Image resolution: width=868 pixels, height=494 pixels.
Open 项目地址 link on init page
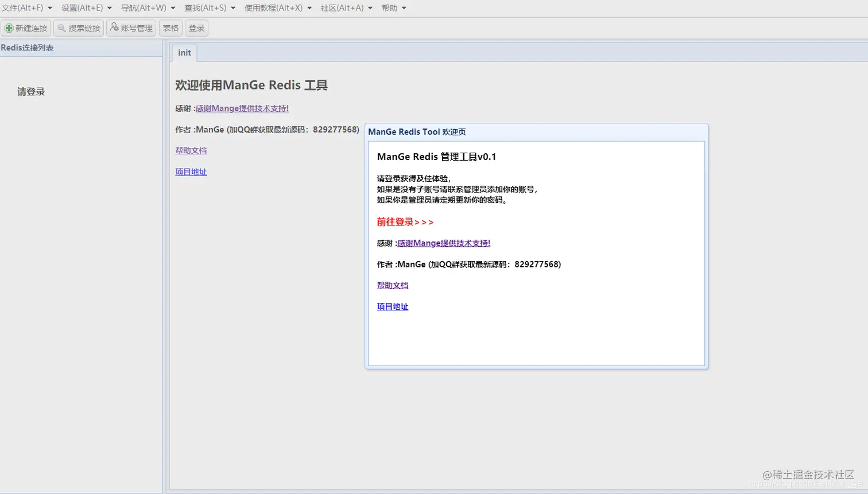pyautogui.click(x=191, y=172)
